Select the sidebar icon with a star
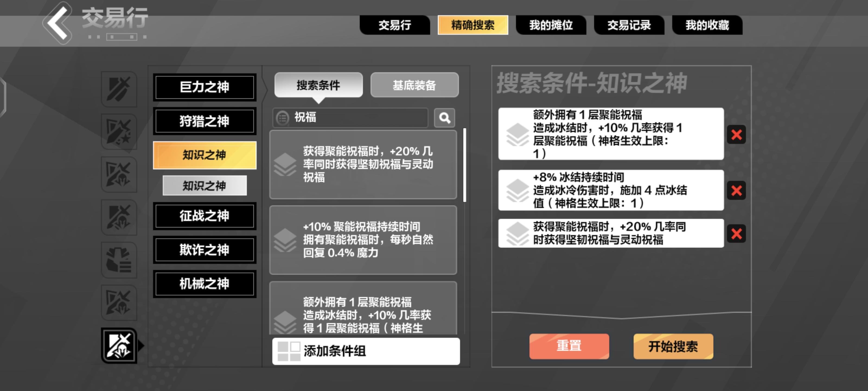Viewport: 868px width, 391px height. point(119,132)
